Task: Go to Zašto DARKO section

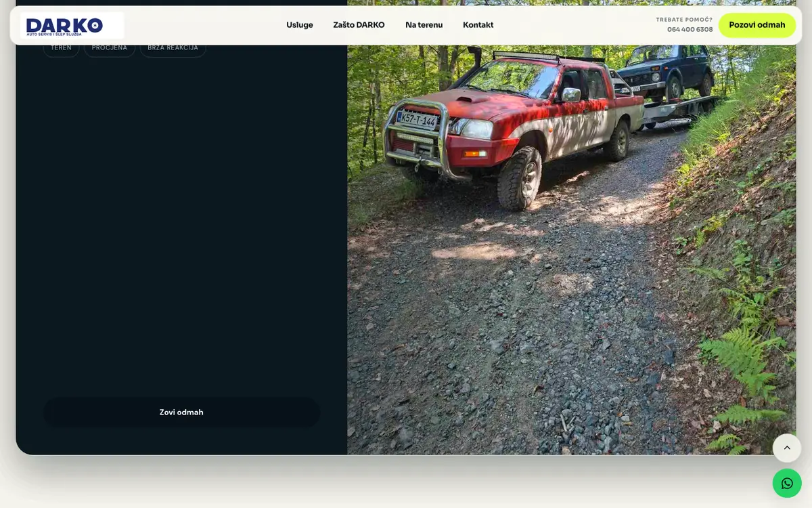Action: pyautogui.click(x=359, y=25)
